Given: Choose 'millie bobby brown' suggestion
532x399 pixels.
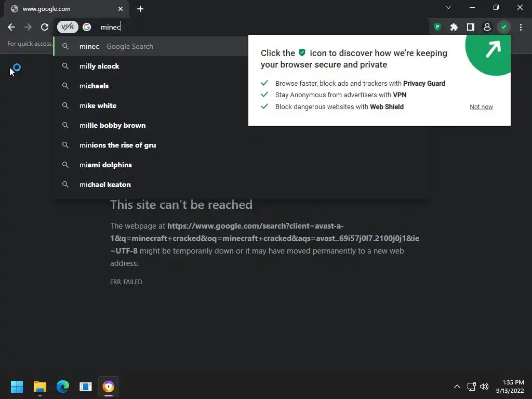Looking at the screenshot, I should pyautogui.click(x=241, y=125).
